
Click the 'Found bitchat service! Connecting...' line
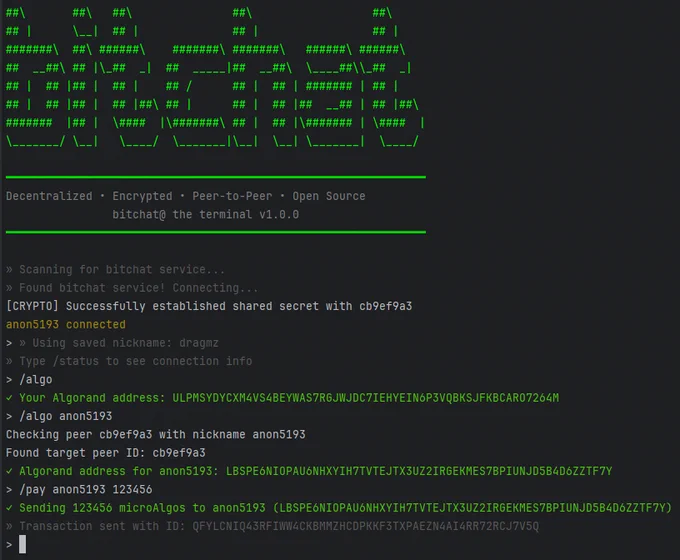132,288
